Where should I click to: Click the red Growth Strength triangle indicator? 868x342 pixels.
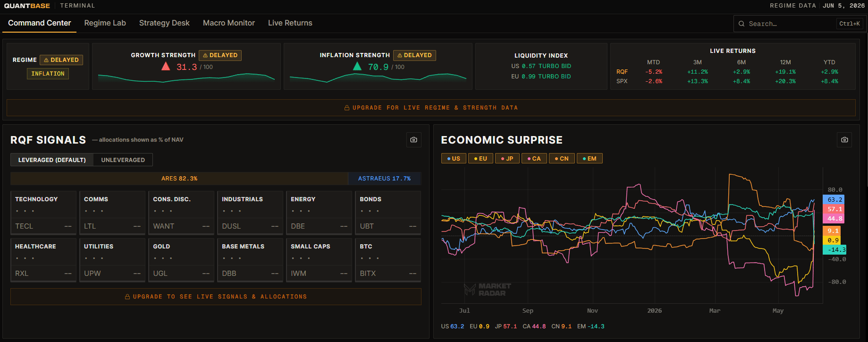coord(166,66)
